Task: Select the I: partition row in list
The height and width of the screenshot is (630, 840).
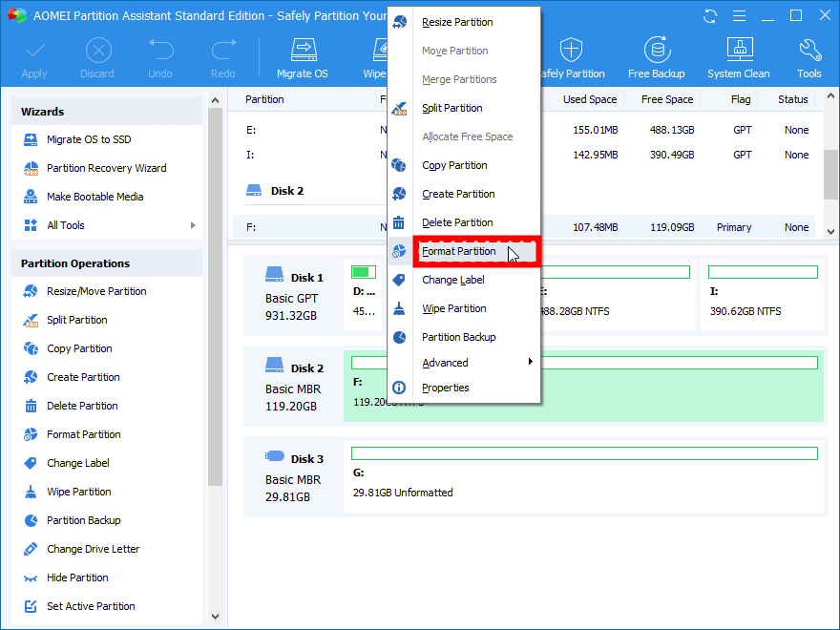Action: click(524, 155)
